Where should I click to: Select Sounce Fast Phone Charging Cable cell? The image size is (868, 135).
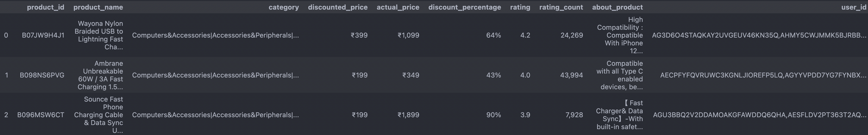click(98, 115)
